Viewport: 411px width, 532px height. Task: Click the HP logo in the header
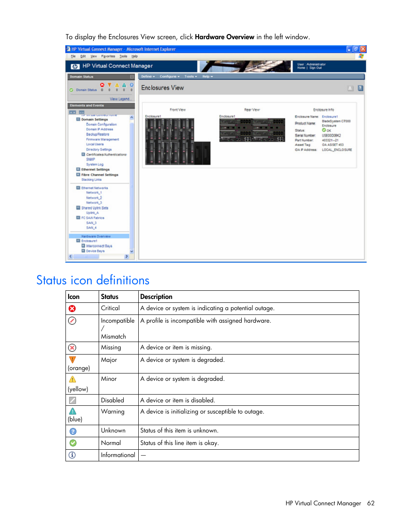[x=75, y=66]
